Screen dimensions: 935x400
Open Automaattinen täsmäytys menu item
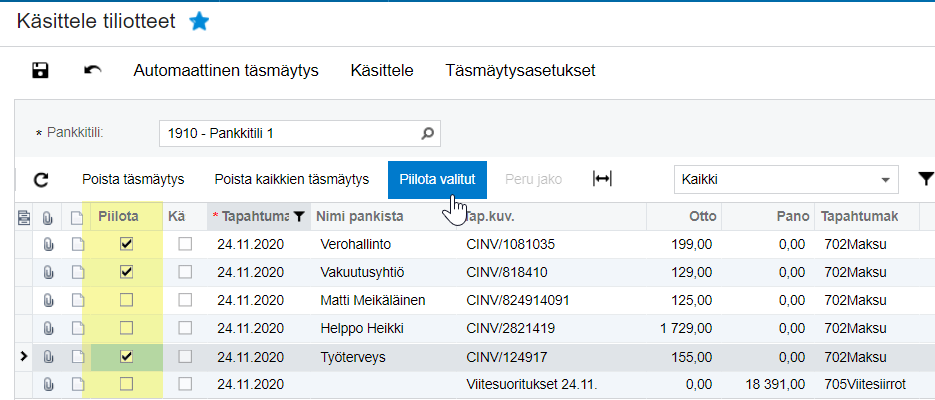[x=225, y=70]
